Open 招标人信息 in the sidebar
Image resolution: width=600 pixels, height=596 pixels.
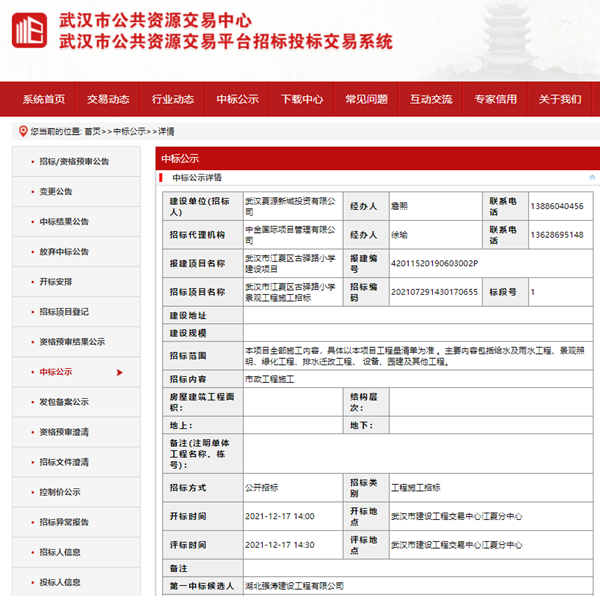[x=77, y=552]
